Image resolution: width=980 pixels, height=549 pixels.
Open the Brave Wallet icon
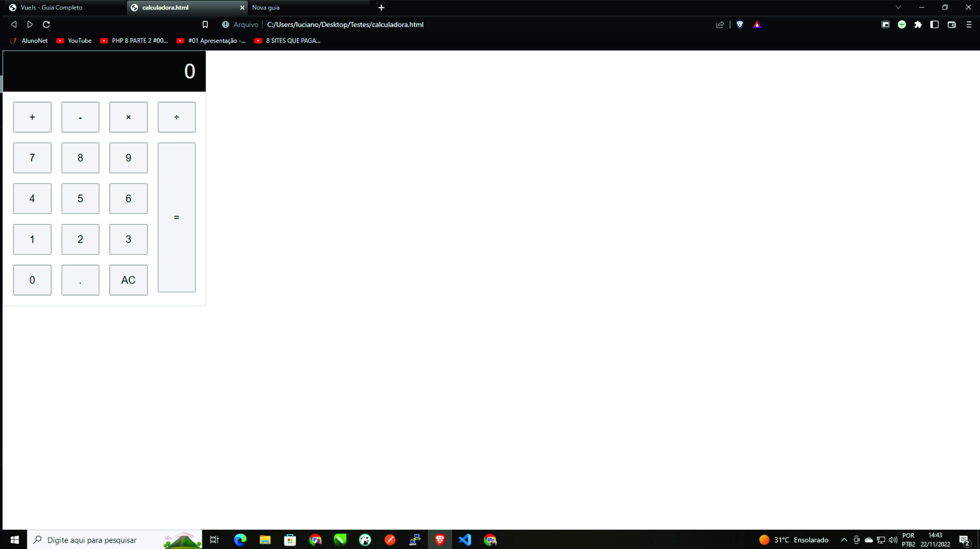click(951, 25)
